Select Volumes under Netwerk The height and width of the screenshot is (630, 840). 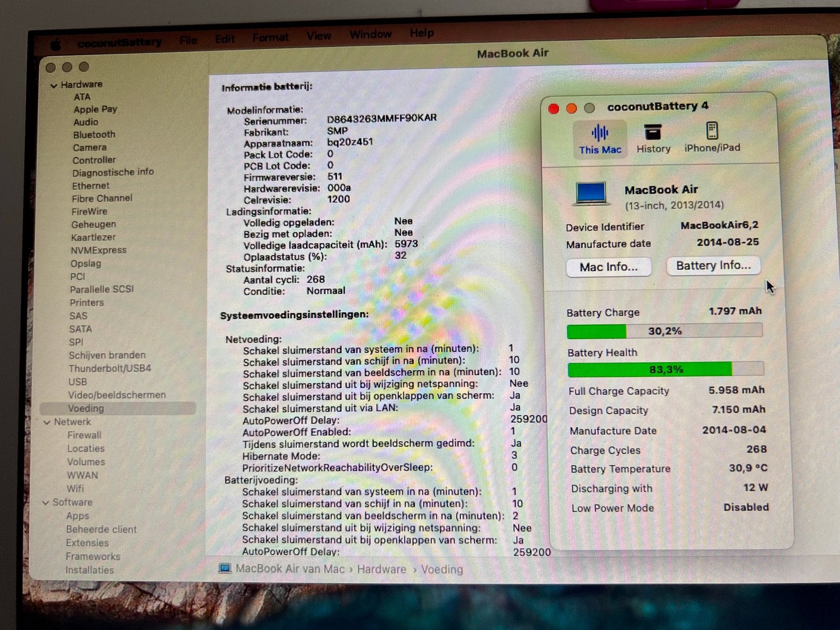click(86, 462)
